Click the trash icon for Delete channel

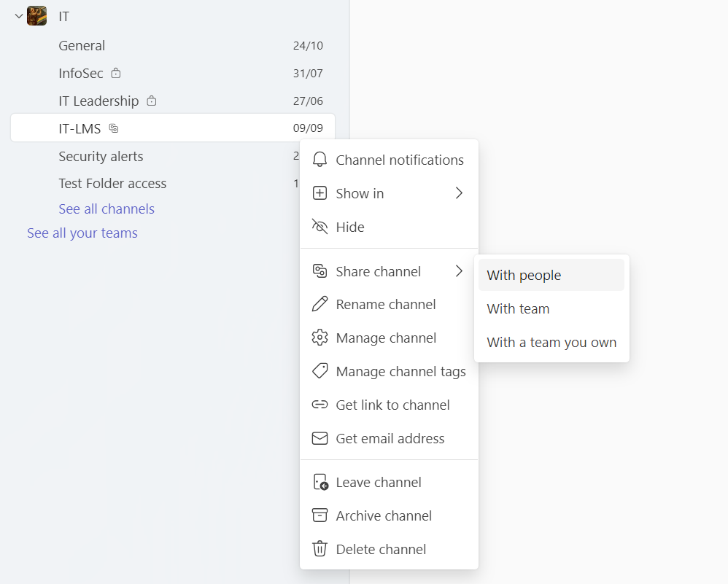tap(320, 549)
